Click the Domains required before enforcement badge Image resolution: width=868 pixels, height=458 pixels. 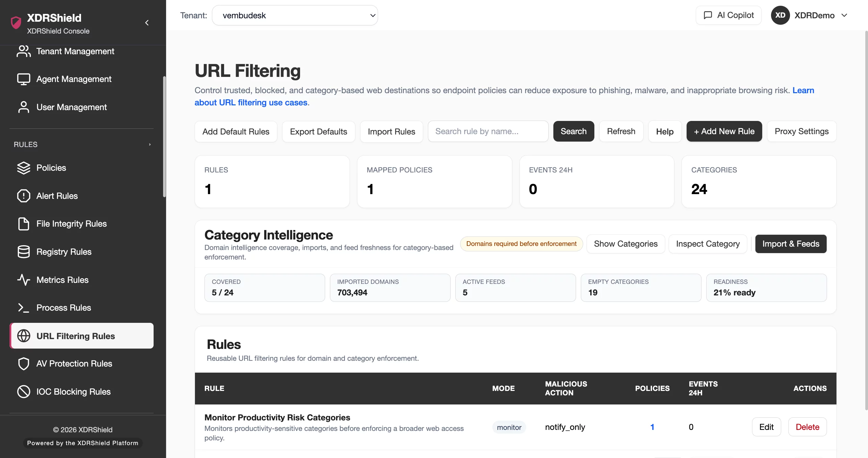(521, 244)
